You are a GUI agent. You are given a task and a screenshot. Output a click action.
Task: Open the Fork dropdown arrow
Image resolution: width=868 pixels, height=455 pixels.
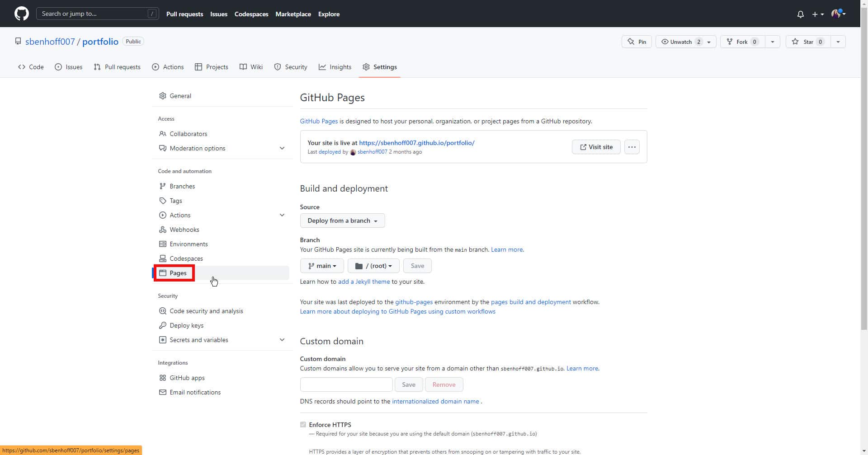pyautogui.click(x=772, y=42)
